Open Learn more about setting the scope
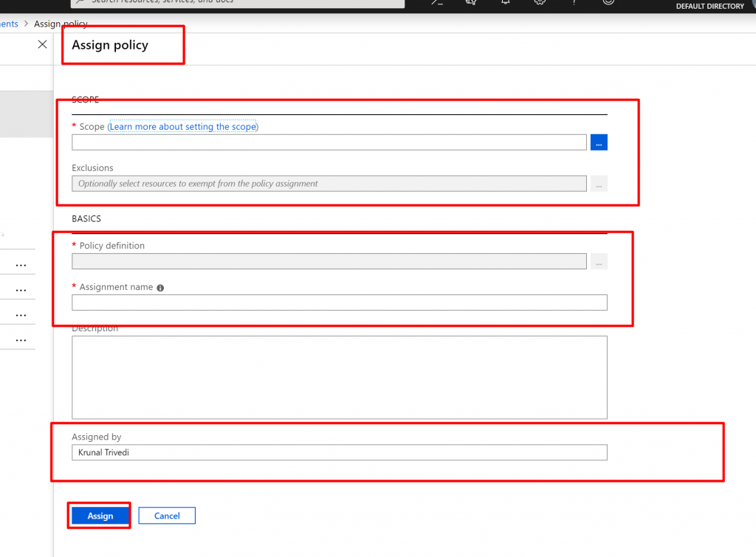This screenshot has height=557, width=756. [x=183, y=127]
